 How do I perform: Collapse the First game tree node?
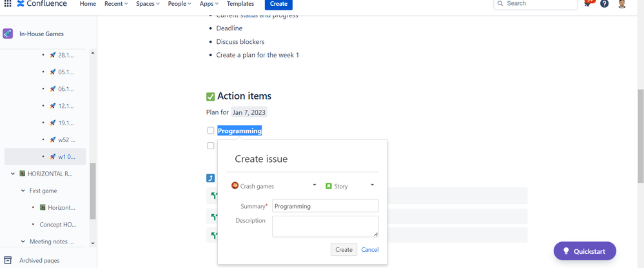(23, 191)
